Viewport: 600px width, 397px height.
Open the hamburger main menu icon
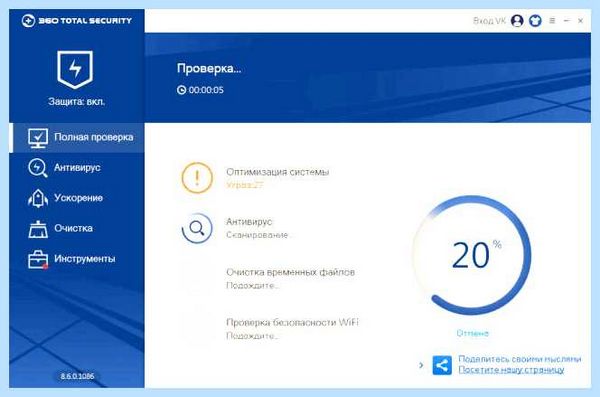pos(552,21)
